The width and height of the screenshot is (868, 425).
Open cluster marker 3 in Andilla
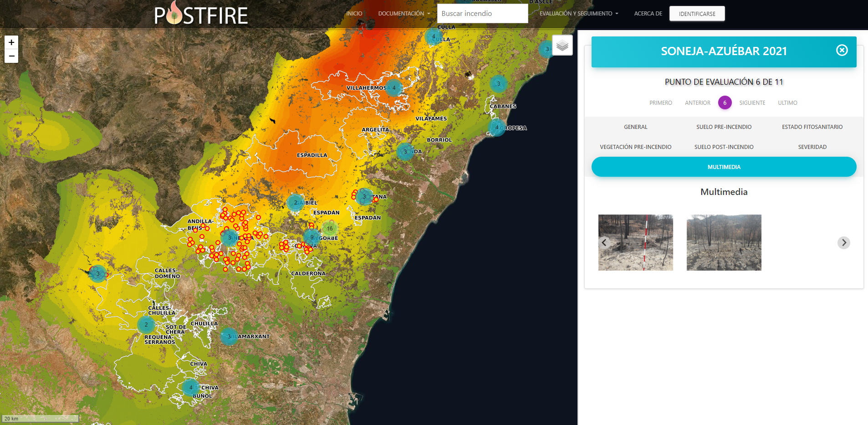point(230,238)
